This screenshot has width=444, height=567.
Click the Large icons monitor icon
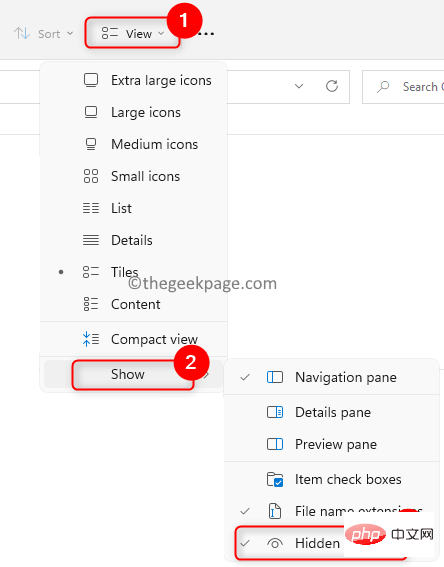(x=91, y=112)
